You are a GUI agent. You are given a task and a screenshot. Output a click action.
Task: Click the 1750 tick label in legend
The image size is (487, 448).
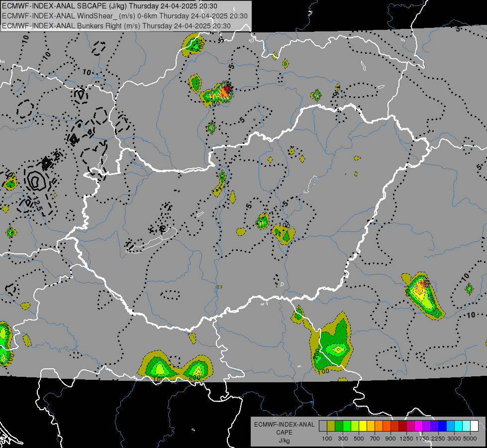click(422, 439)
